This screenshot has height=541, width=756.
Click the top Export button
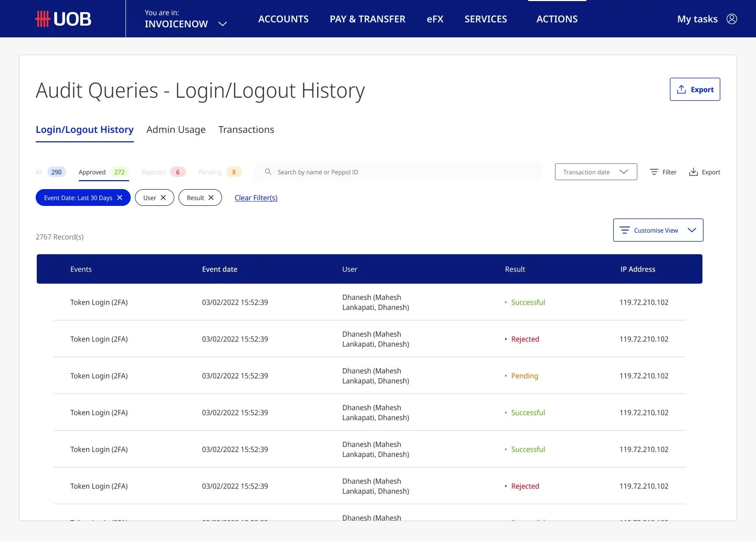click(x=695, y=89)
